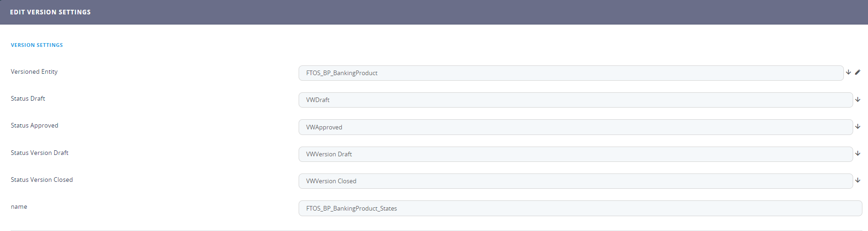Click the EDIT VERSION SETTINGS header title
The height and width of the screenshot is (231, 868).
click(x=51, y=12)
